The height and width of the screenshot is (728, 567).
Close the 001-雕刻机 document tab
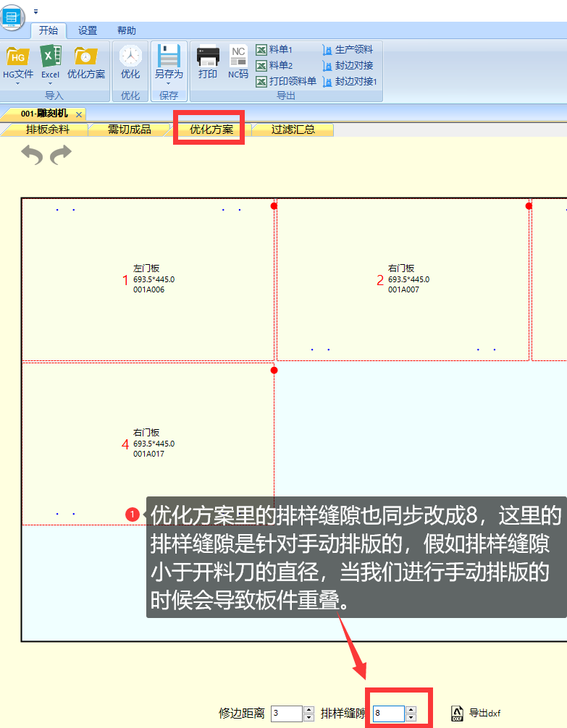click(79, 114)
